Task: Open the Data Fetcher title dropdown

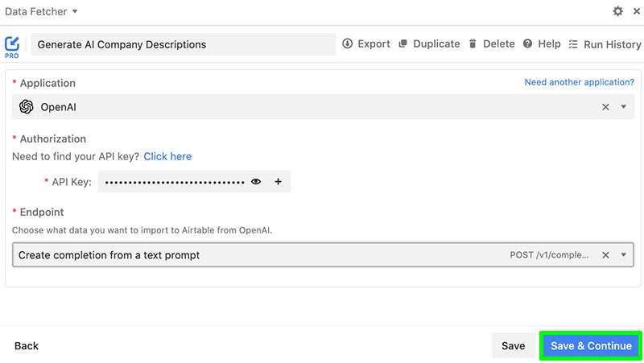Action: [x=41, y=11]
